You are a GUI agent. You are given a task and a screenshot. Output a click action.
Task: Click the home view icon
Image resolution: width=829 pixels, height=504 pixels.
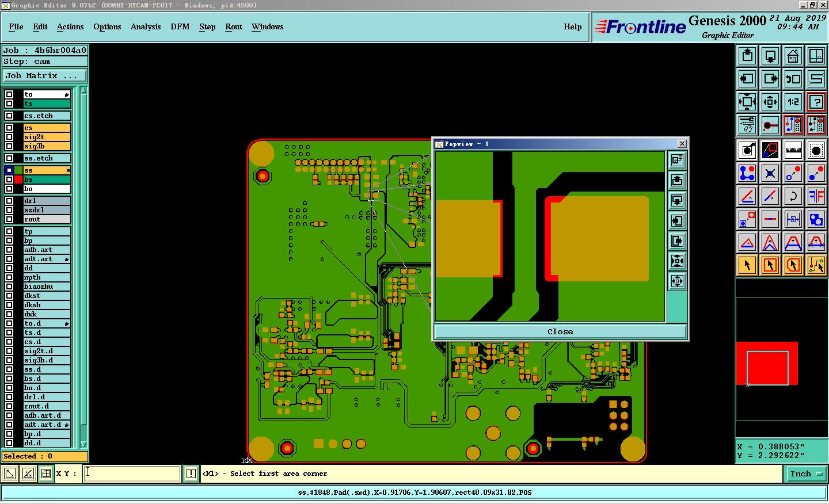pyautogui.click(x=793, y=56)
